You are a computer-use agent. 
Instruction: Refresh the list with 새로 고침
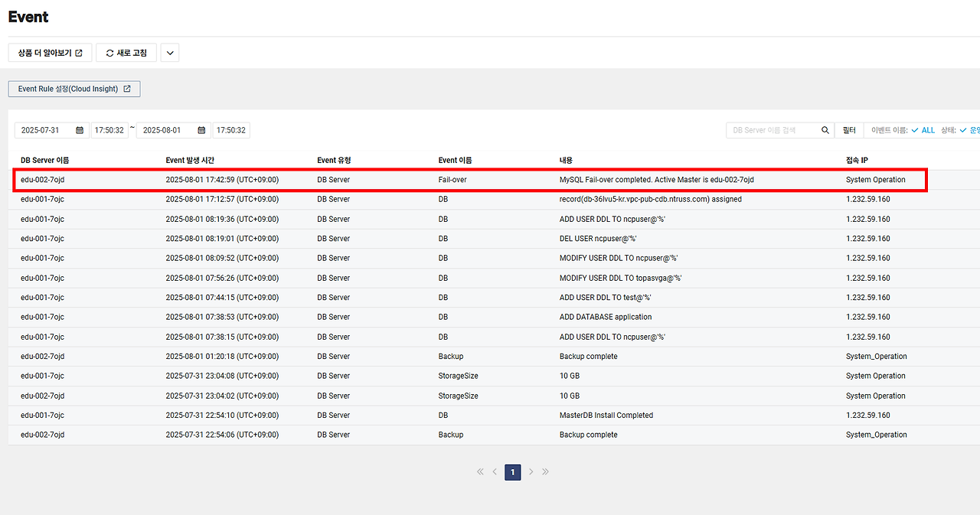(126, 53)
